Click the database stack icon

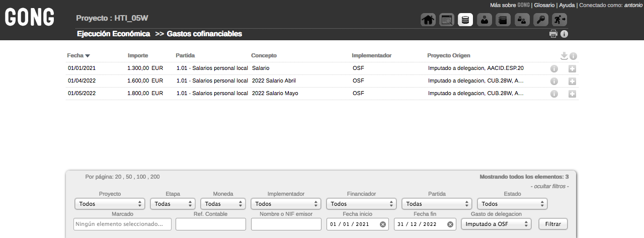pos(465,20)
